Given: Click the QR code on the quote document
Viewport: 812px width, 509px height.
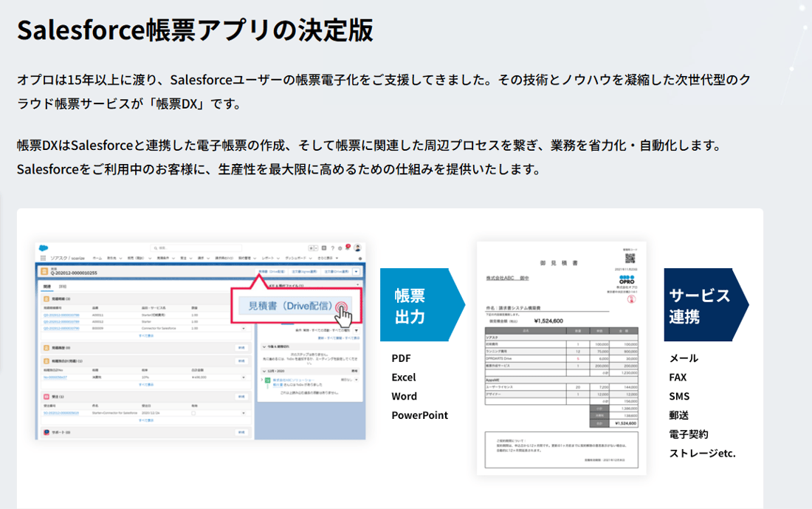Looking at the screenshot, I should click(x=630, y=258).
